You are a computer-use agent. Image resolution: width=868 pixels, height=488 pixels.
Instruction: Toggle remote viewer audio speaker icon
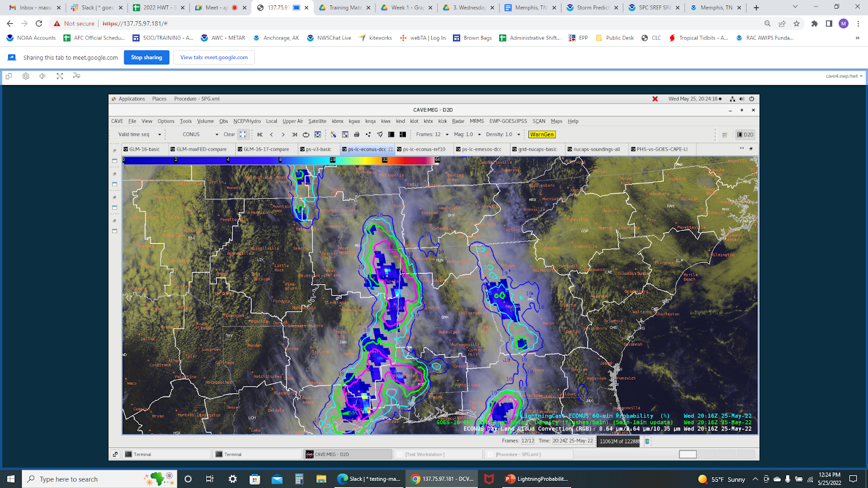(42, 76)
